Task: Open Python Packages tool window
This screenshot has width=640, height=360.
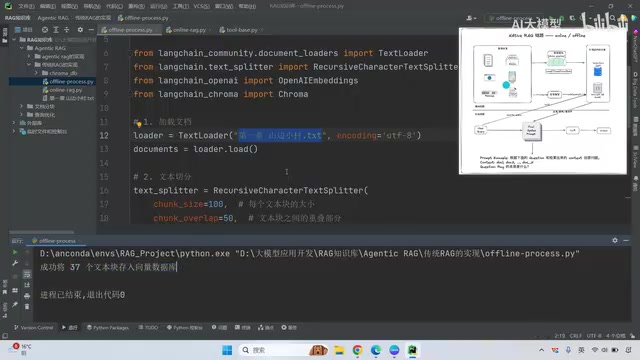Action: (108, 327)
